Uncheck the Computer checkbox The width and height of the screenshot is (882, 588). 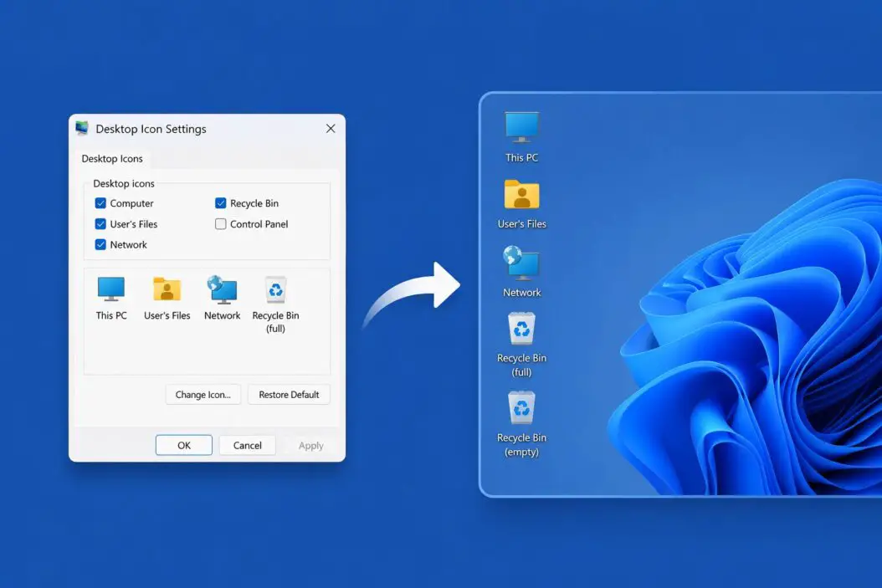pyautogui.click(x=100, y=203)
